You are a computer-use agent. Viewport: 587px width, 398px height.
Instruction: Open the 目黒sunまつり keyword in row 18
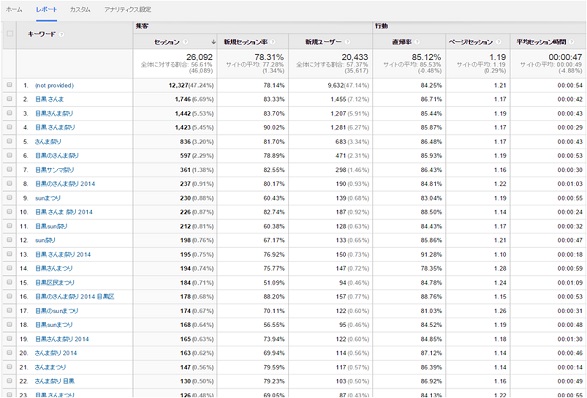tap(54, 325)
